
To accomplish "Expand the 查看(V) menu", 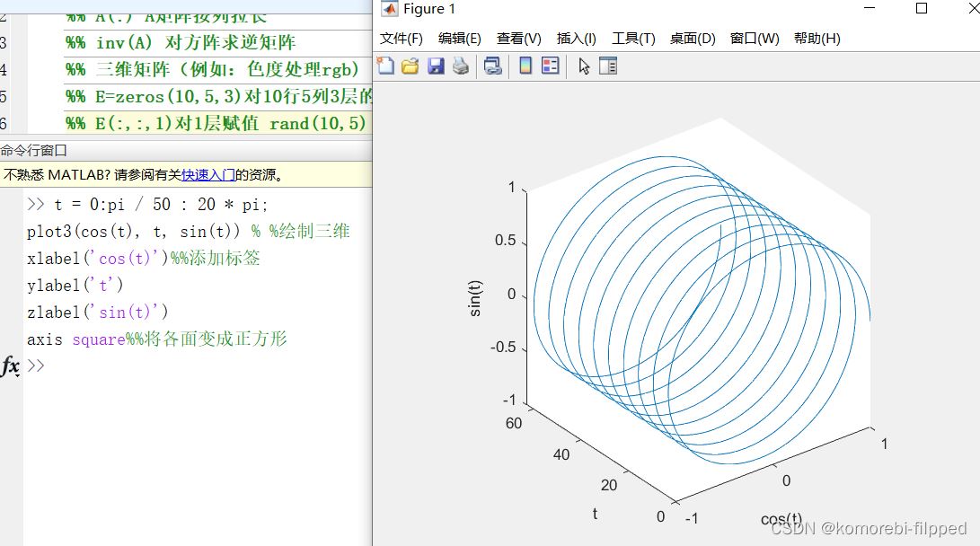I will click(518, 39).
